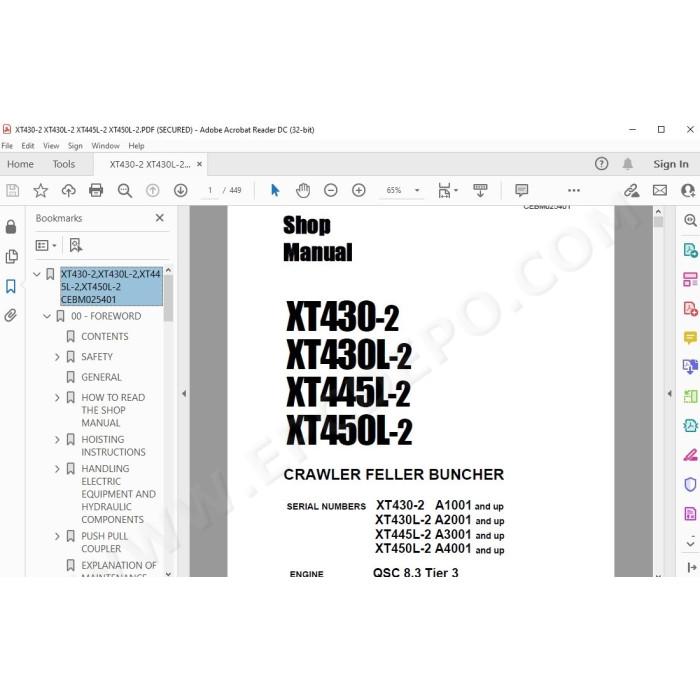This screenshot has height=700, width=700.
Task: Open the attachments paperclip panel
Action: pyautogui.click(x=11, y=315)
